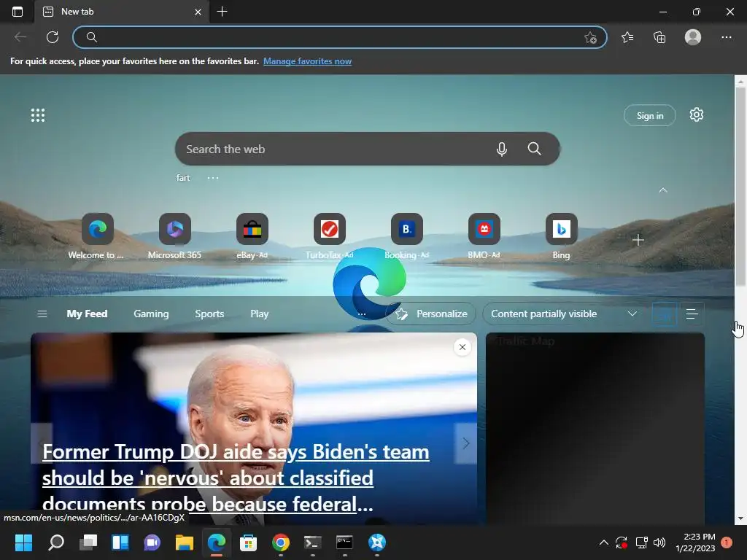Dismiss the news story with X

[462, 347]
